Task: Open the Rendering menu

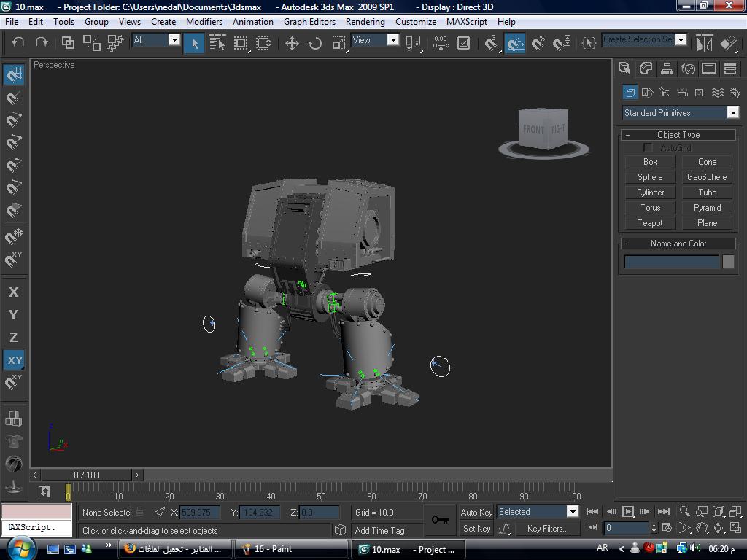Action: pyautogui.click(x=365, y=21)
